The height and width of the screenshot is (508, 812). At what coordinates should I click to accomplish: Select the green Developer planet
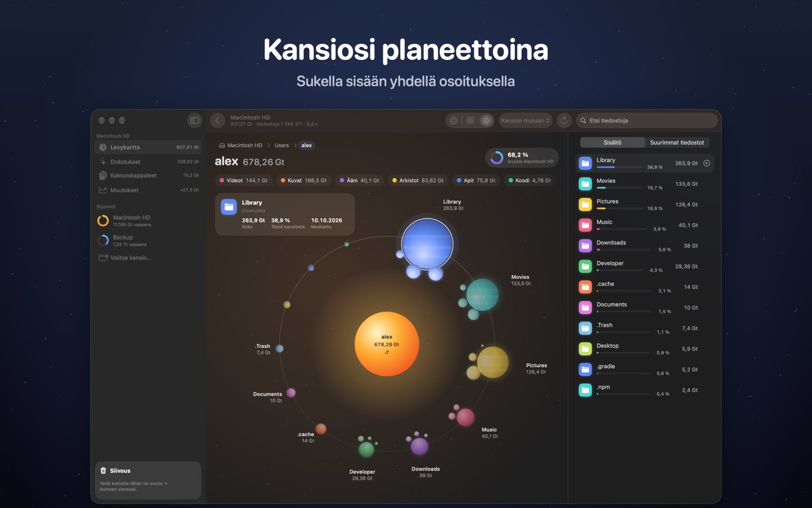click(x=367, y=449)
